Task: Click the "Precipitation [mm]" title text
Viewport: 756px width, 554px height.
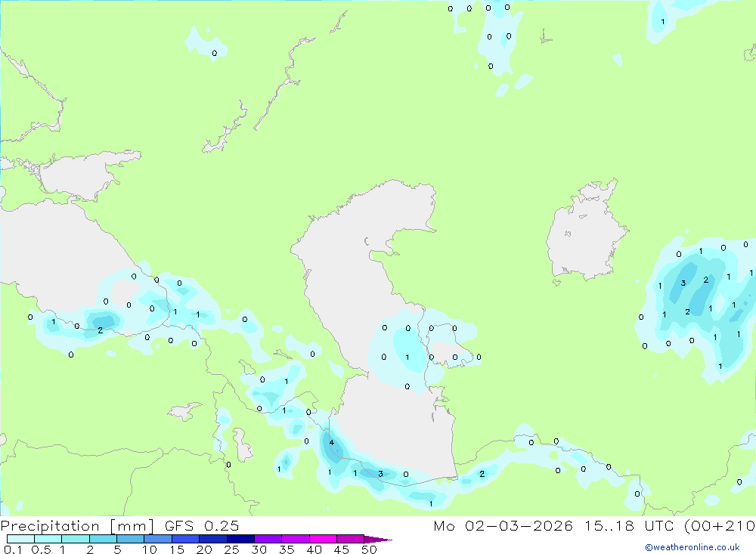Action: [x=77, y=526]
